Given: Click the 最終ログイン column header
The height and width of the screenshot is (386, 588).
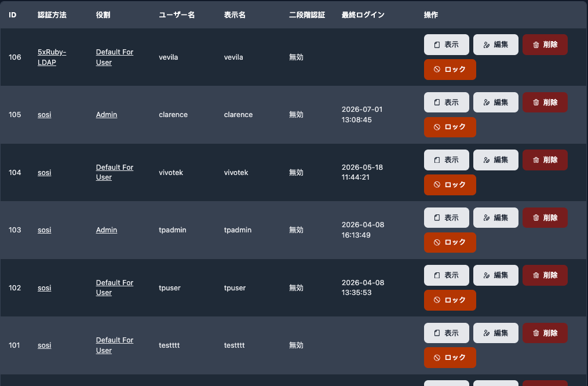Looking at the screenshot, I should 363,15.
